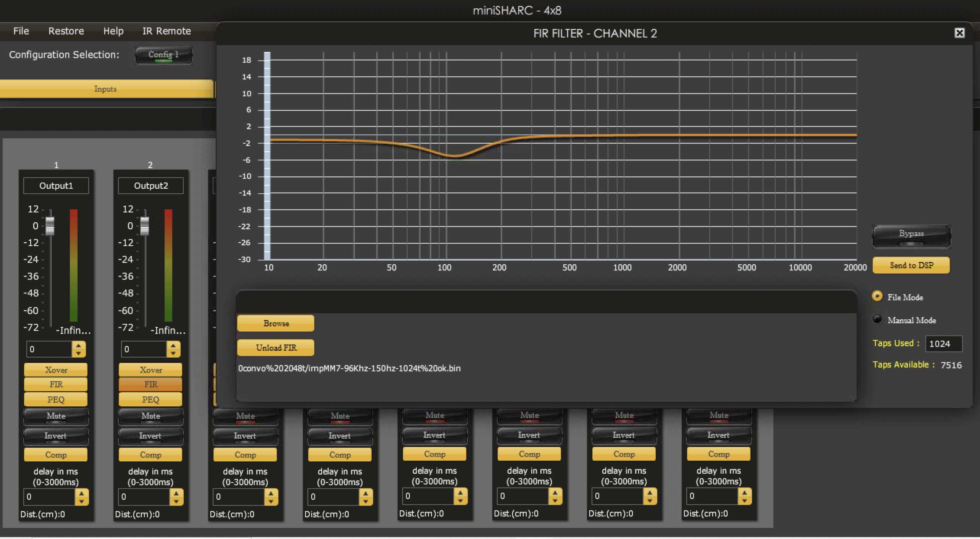Click the Output1 level meter bar

point(74,265)
